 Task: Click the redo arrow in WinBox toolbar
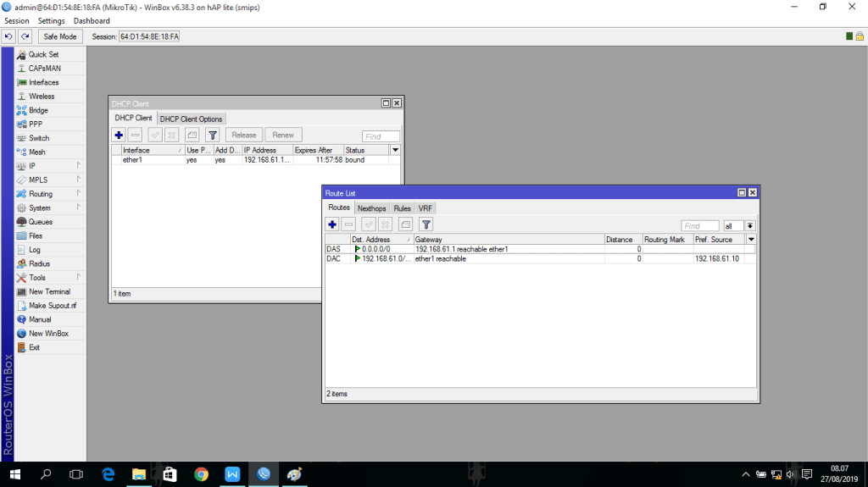click(x=25, y=36)
